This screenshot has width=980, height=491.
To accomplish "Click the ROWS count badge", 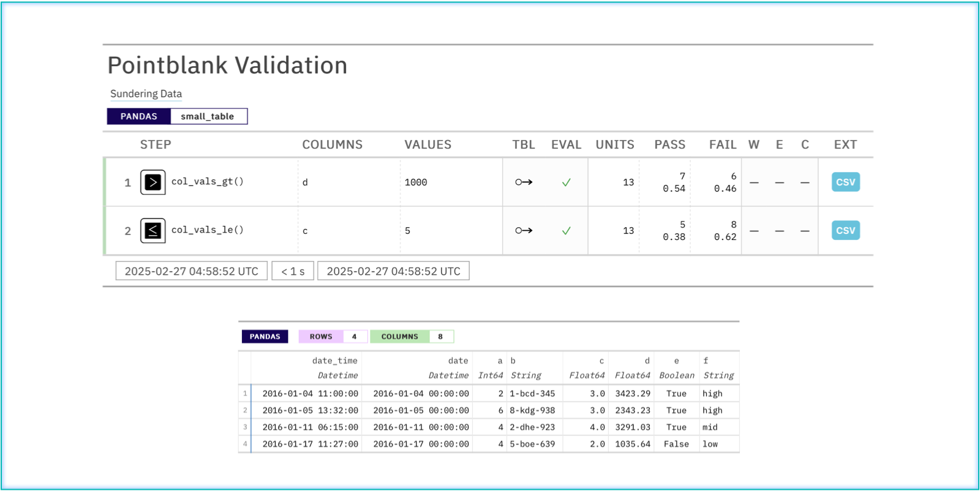I will pyautogui.click(x=333, y=337).
